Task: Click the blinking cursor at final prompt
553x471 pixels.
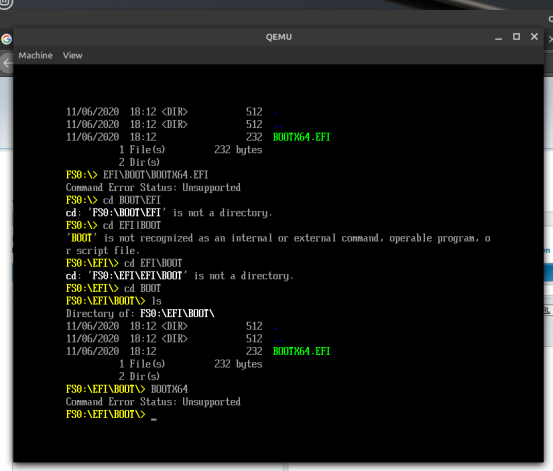Action: (154, 419)
